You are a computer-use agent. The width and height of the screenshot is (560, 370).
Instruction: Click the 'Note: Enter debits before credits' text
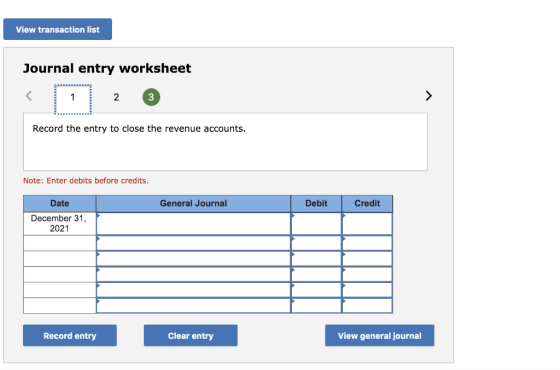[86, 181]
